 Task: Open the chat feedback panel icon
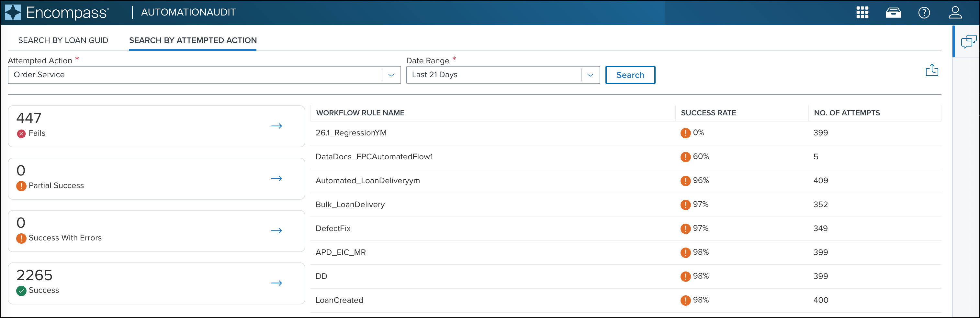pos(968,41)
